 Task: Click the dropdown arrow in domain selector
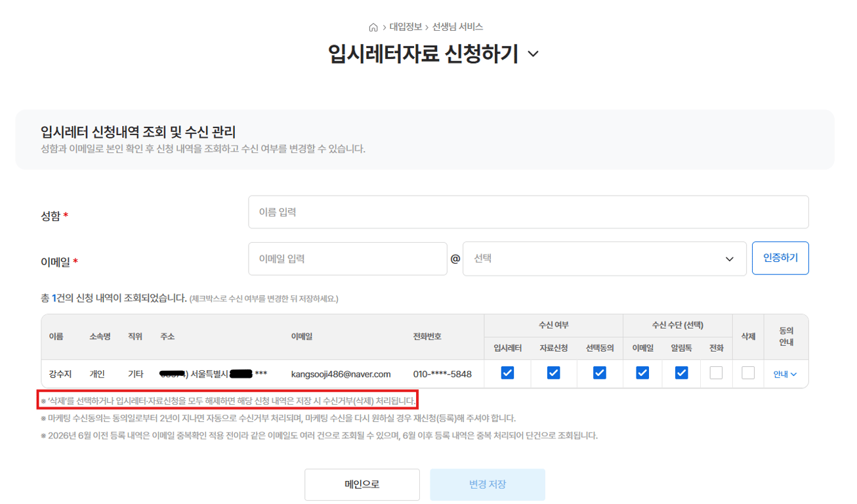click(x=730, y=259)
